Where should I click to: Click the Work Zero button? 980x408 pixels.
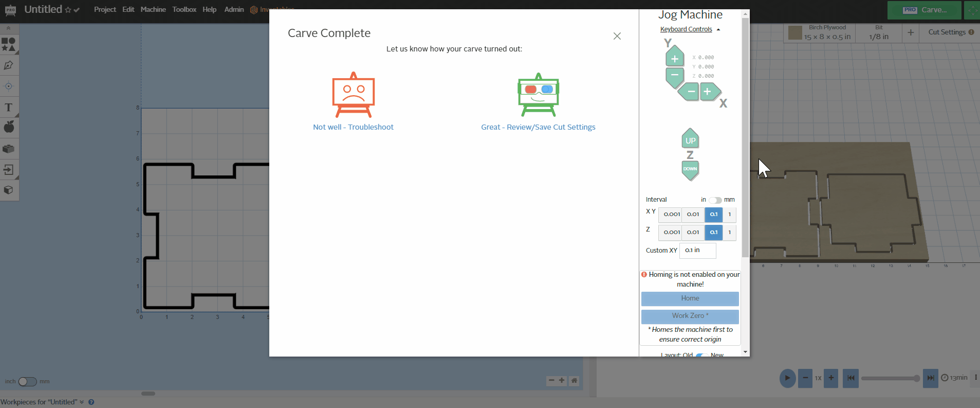[690, 316]
